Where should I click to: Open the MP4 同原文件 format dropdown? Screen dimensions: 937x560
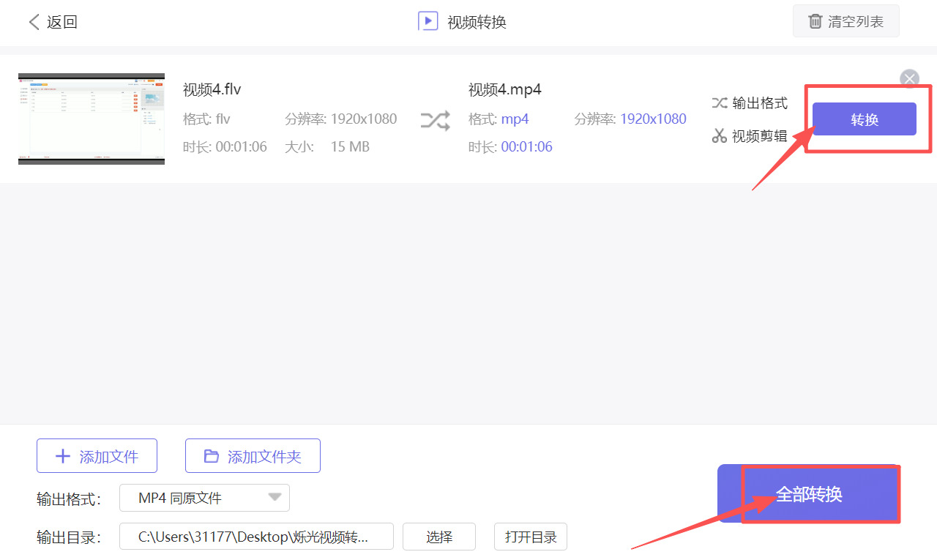click(204, 497)
